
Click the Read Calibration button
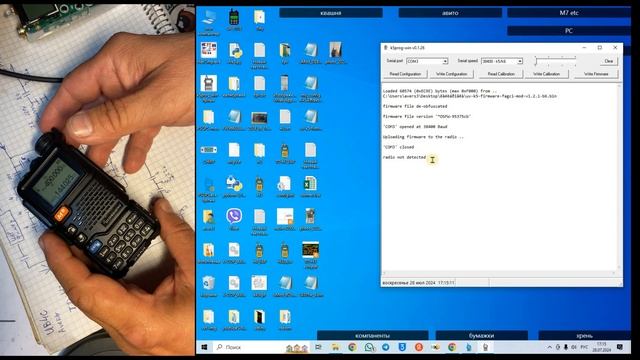(x=501, y=74)
